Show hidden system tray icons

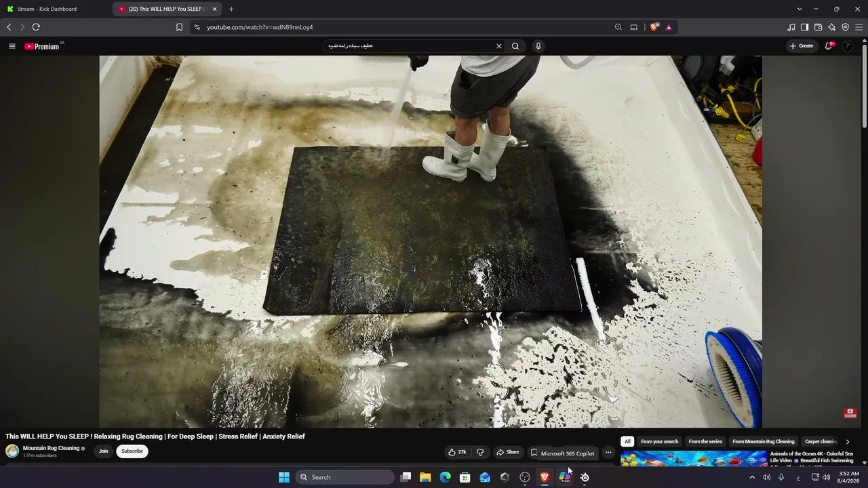[751, 477]
